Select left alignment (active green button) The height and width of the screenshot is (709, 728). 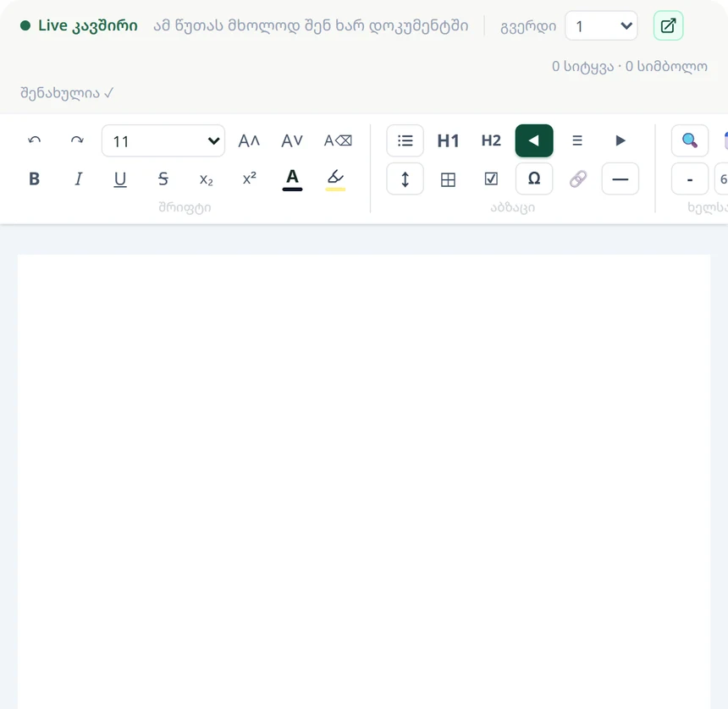coord(534,140)
